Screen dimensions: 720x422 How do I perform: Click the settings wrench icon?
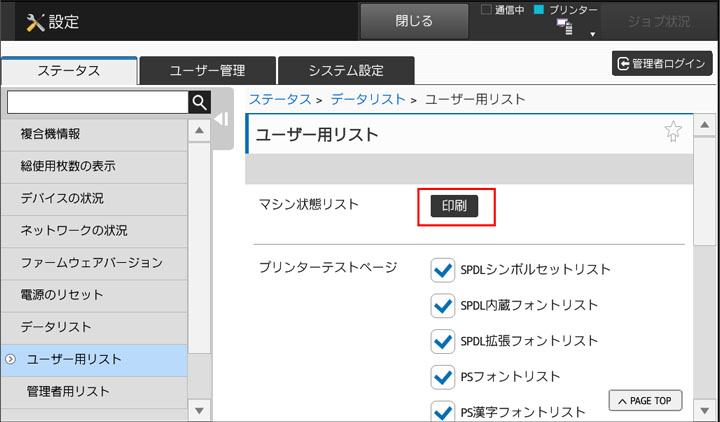[x=35, y=23]
